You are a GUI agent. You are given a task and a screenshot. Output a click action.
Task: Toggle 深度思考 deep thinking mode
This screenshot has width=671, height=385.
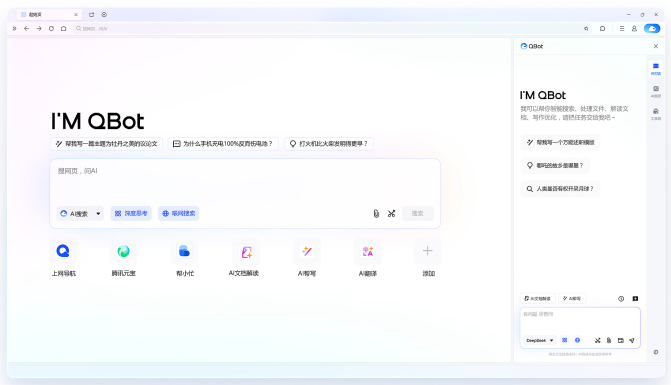tap(131, 213)
